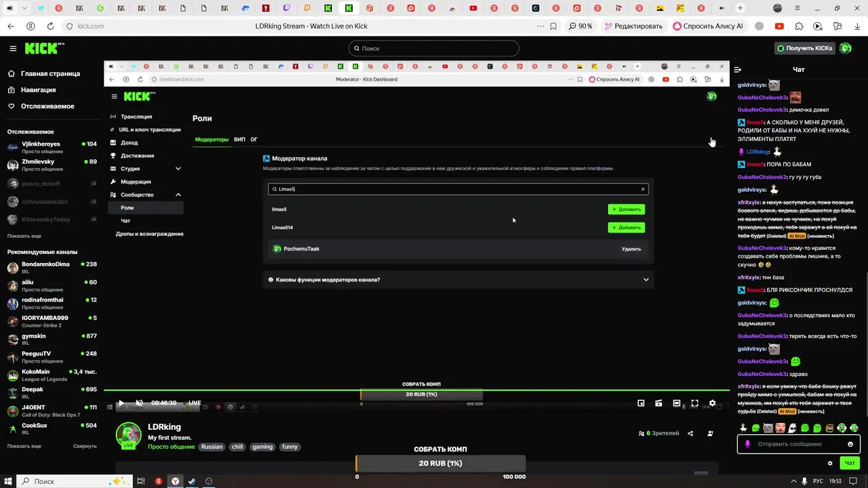Open a new browser tab
The width and height of the screenshot is (868, 488).
(740, 8)
